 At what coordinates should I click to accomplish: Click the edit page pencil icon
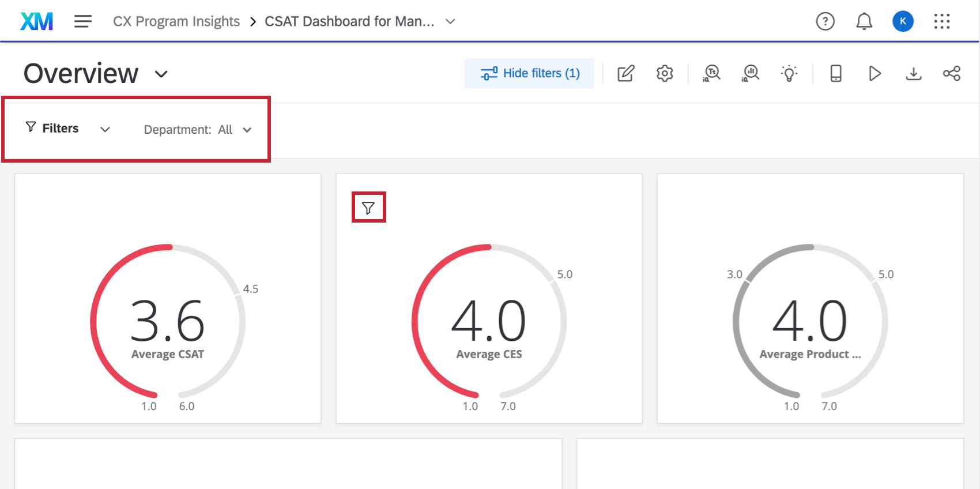tap(625, 73)
